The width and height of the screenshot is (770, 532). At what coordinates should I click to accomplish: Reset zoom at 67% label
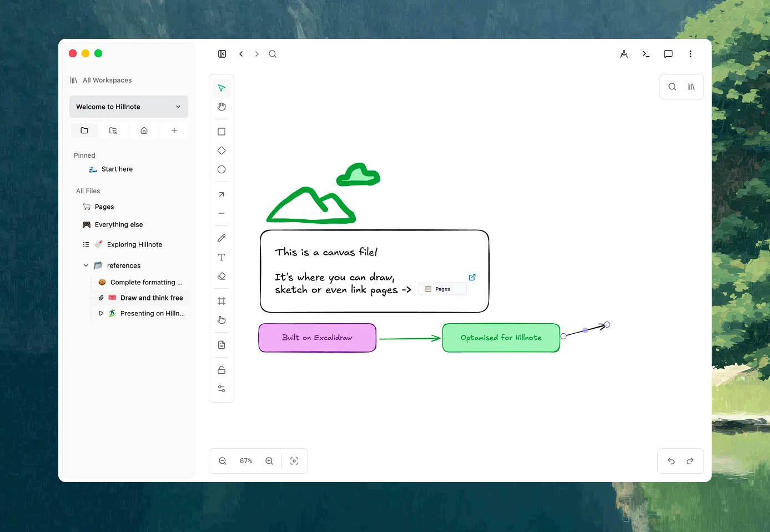point(246,461)
